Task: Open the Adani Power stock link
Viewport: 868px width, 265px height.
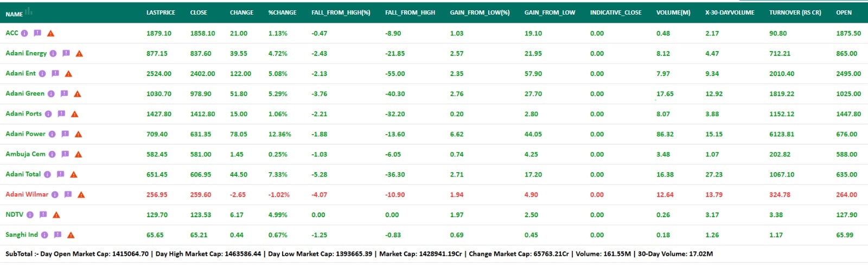Action: [x=25, y=134]
